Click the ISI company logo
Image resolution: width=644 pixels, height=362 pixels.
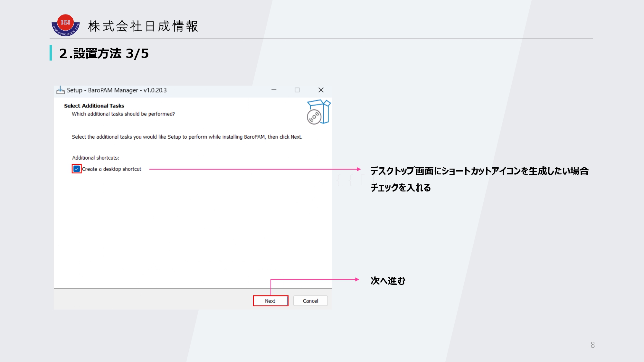coord(66,25)
